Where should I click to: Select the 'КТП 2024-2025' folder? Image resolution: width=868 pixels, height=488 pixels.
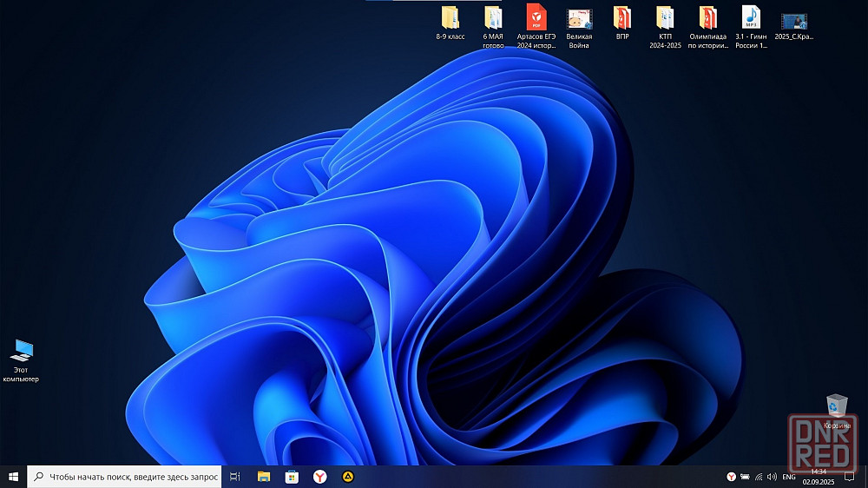[665, 18]
